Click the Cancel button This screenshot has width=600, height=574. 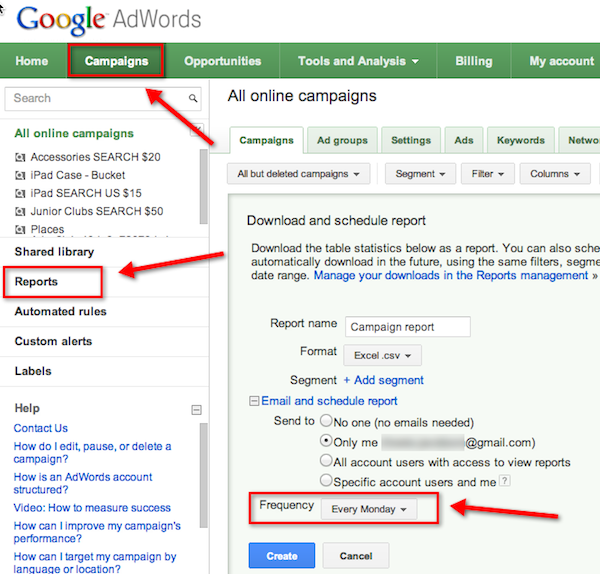pos(356,556)
